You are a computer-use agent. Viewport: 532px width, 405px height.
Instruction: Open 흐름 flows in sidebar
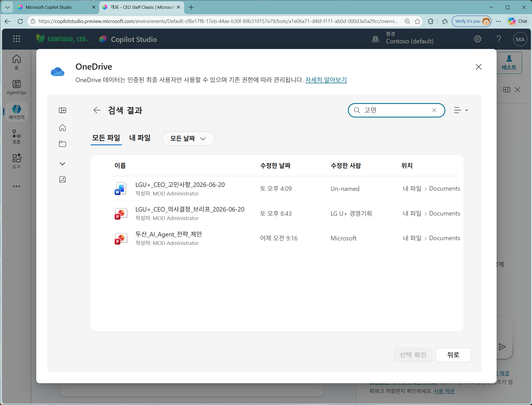[16, 137]
